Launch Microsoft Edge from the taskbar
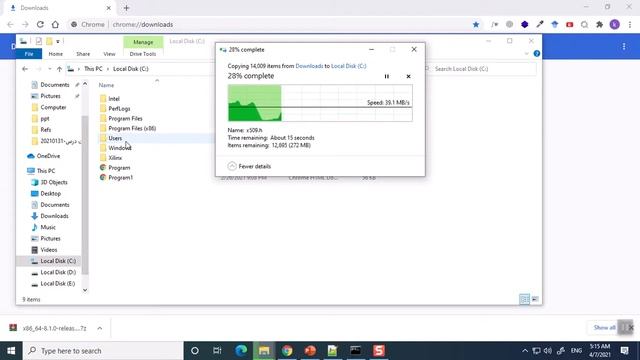Image resolution: width=640 pixels, height=360 pixels. pyautogui.click(x=241, y=351)
